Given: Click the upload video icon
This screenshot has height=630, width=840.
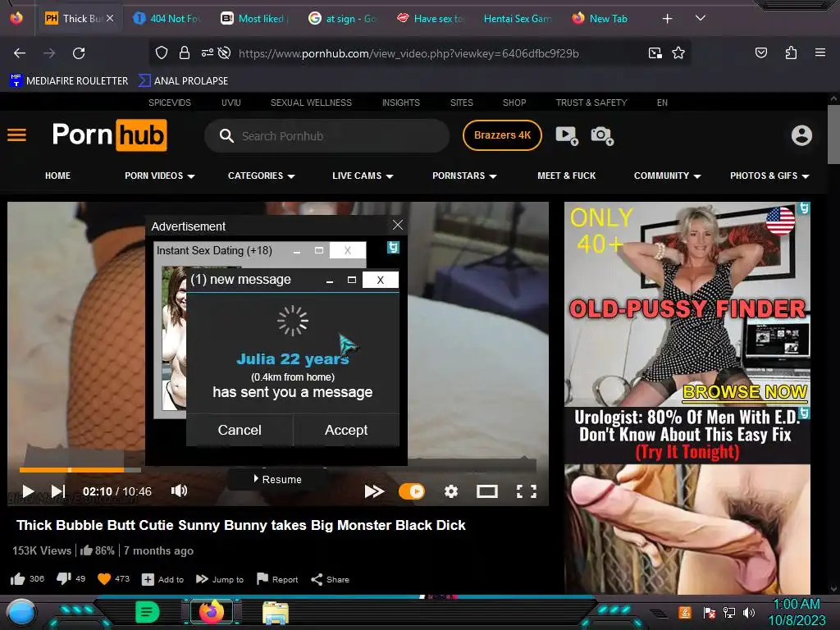Looking at the screenshot, I should [567, 135].
